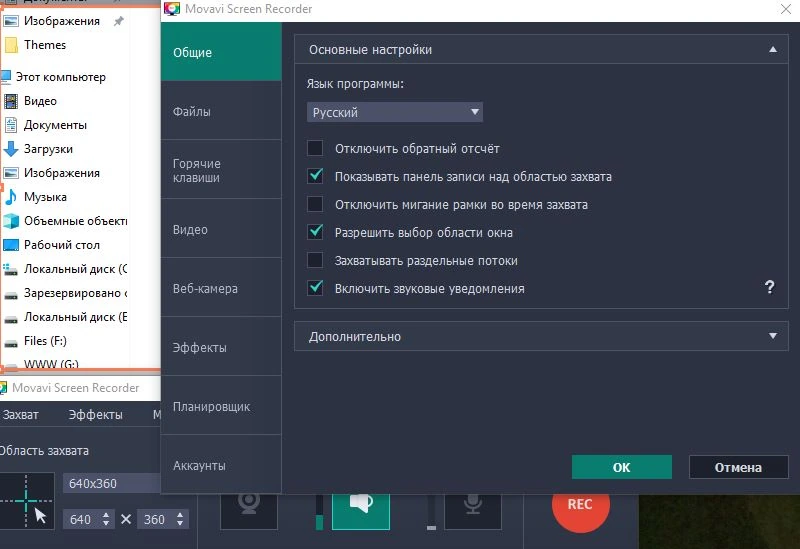
Task: Open Рабочий стол in Explorer sidebar
Action: (62, 245)
